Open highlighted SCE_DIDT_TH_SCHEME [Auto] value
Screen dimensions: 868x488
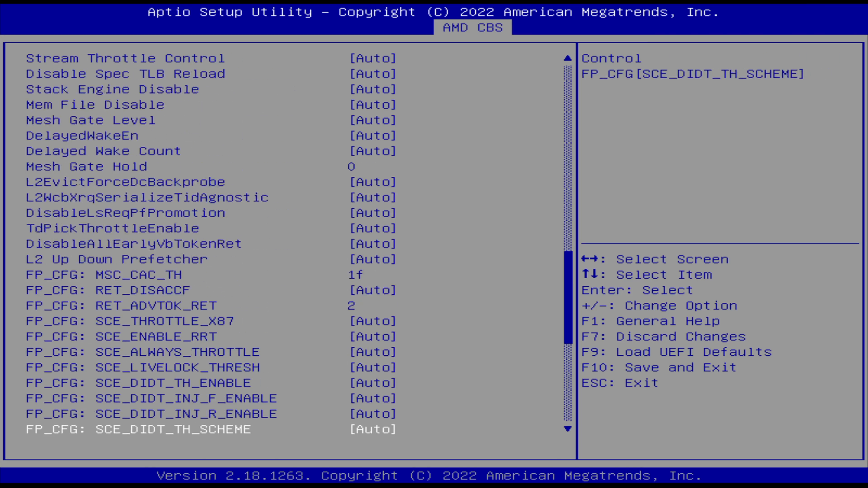pos(373,430)
